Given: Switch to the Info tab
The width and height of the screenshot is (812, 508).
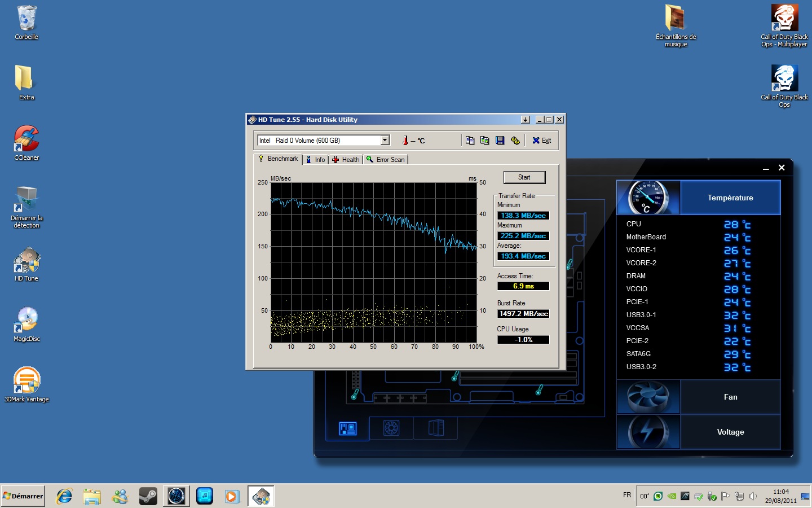Looking at the screenshot, I should pyautogui.click(x=315, y=160).
